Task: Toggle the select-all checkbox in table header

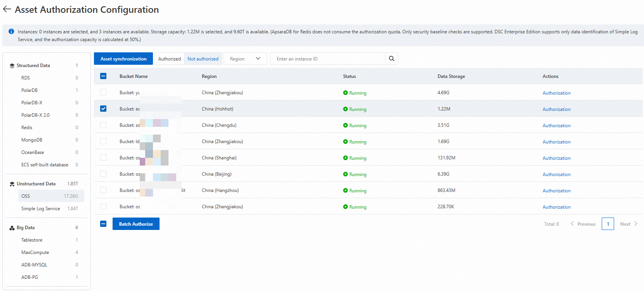Action: 103,76
